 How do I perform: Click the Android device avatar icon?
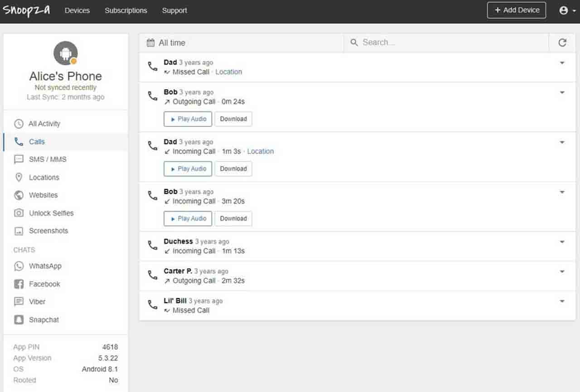click(x=66, y=53)
